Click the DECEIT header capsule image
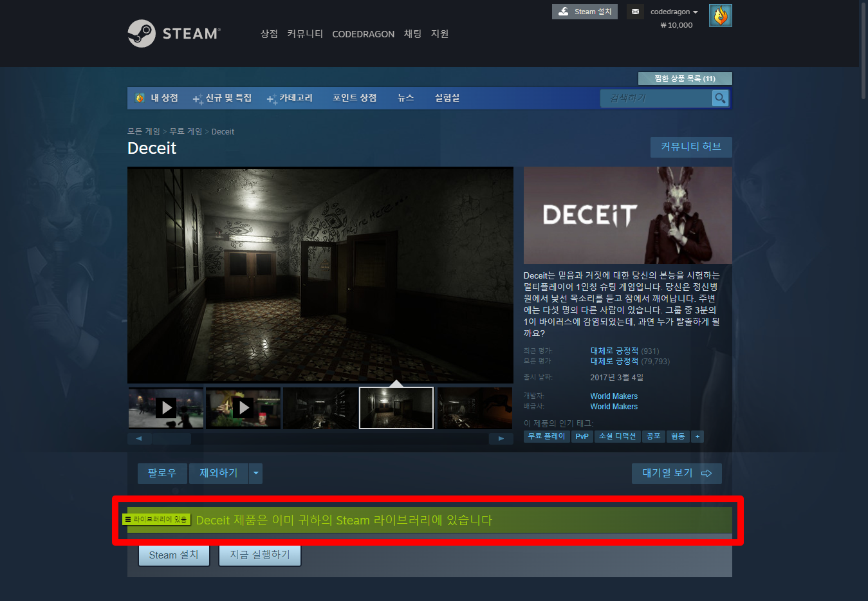The image size is (868, 601). tap(628, 216)
